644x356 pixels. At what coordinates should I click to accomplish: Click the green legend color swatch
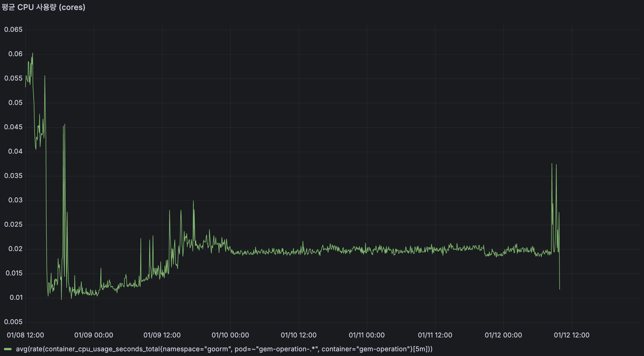8,349
